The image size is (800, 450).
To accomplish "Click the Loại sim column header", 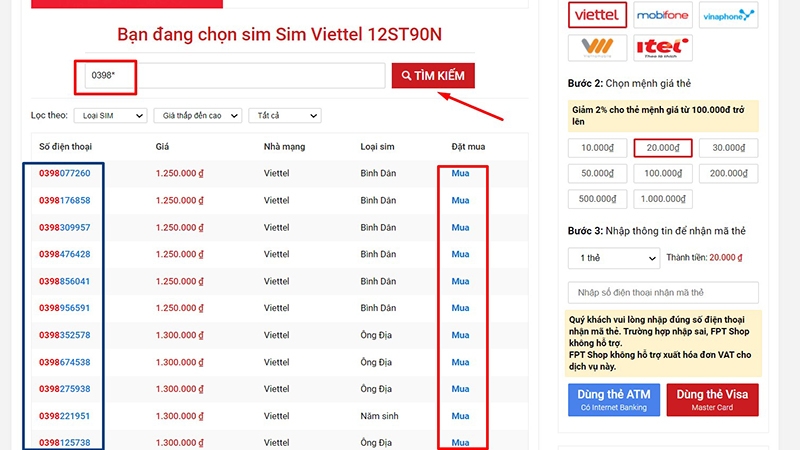I will 377,147.
